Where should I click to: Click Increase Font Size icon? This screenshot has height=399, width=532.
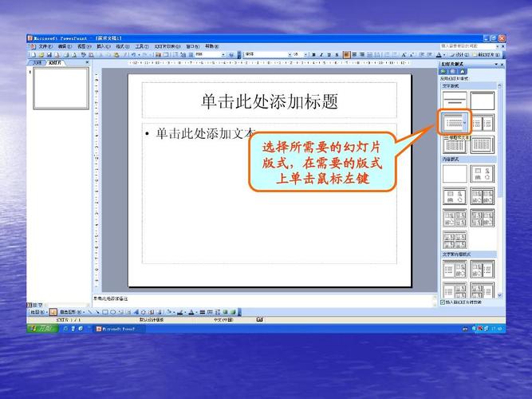tap(404, 55)
